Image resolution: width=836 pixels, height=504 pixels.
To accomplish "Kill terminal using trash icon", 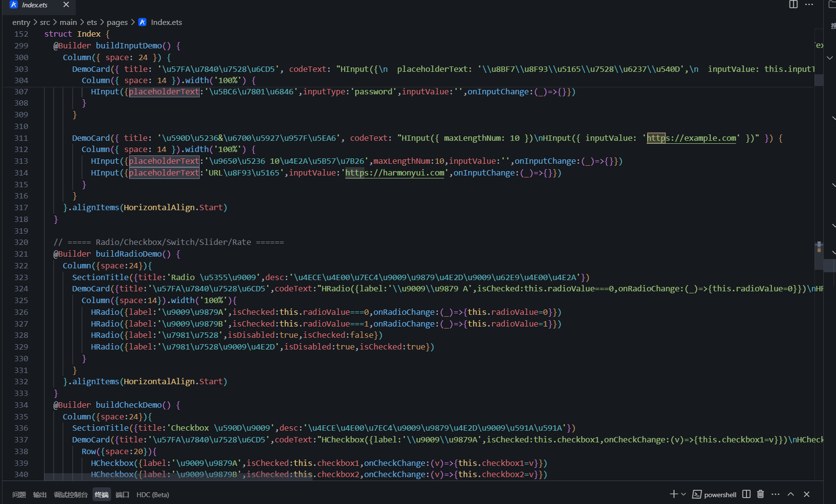I will (x=760, y=494).
